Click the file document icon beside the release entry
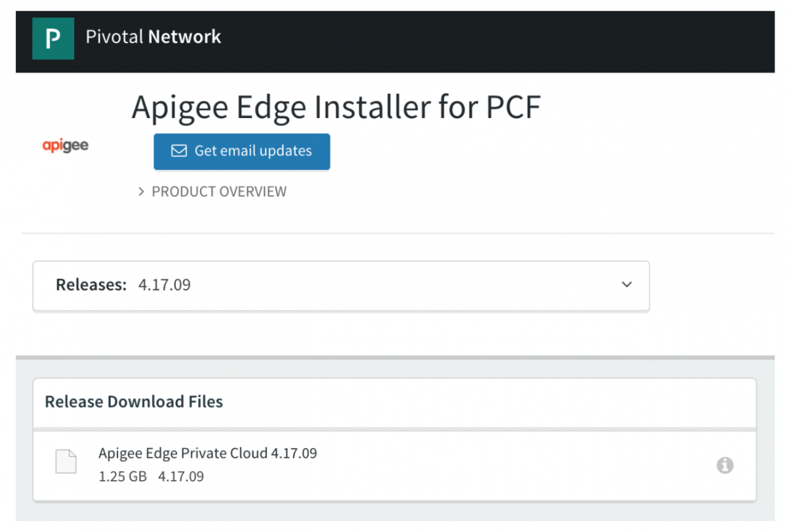 coord(66,462)
